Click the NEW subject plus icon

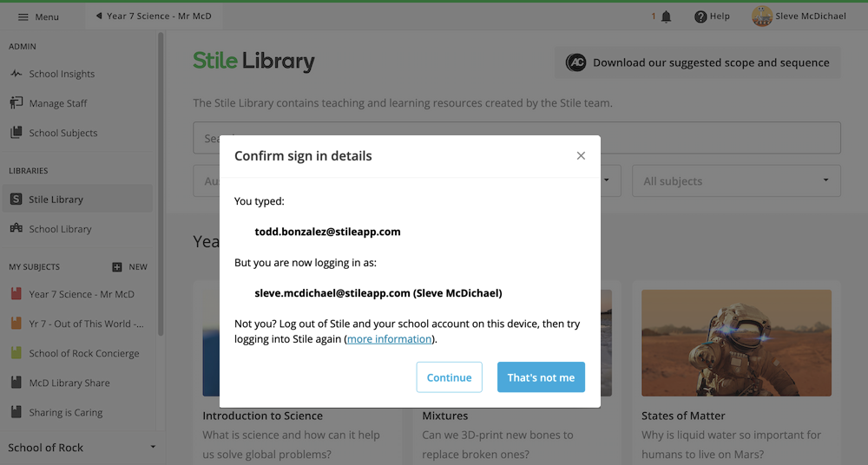[x=117, y=267]
